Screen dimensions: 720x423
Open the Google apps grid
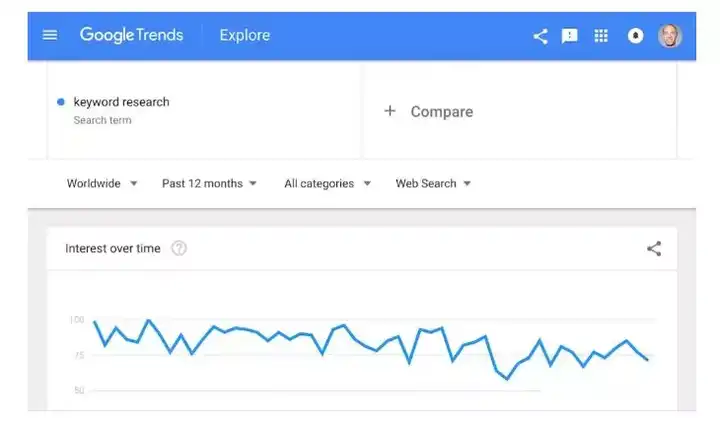coord(601,36)
